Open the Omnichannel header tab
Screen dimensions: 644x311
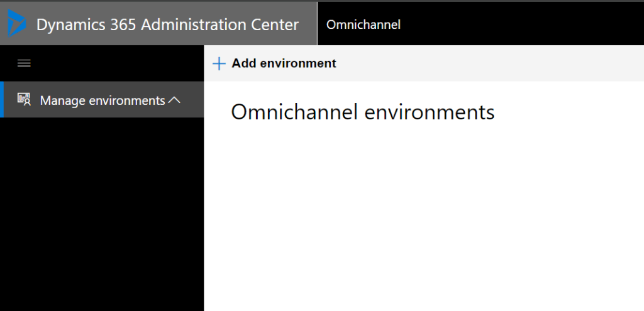click(364, 25)
